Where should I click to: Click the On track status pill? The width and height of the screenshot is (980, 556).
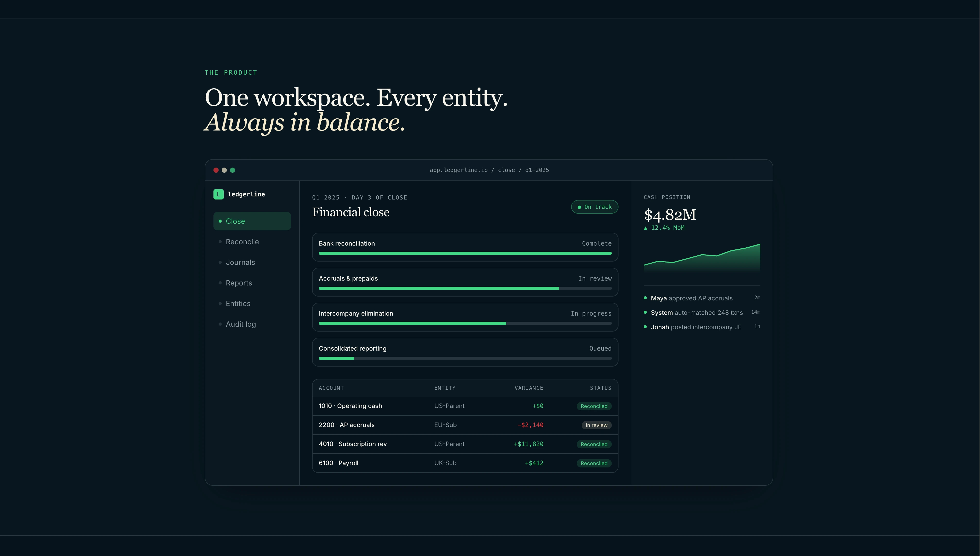click(595, 207)
